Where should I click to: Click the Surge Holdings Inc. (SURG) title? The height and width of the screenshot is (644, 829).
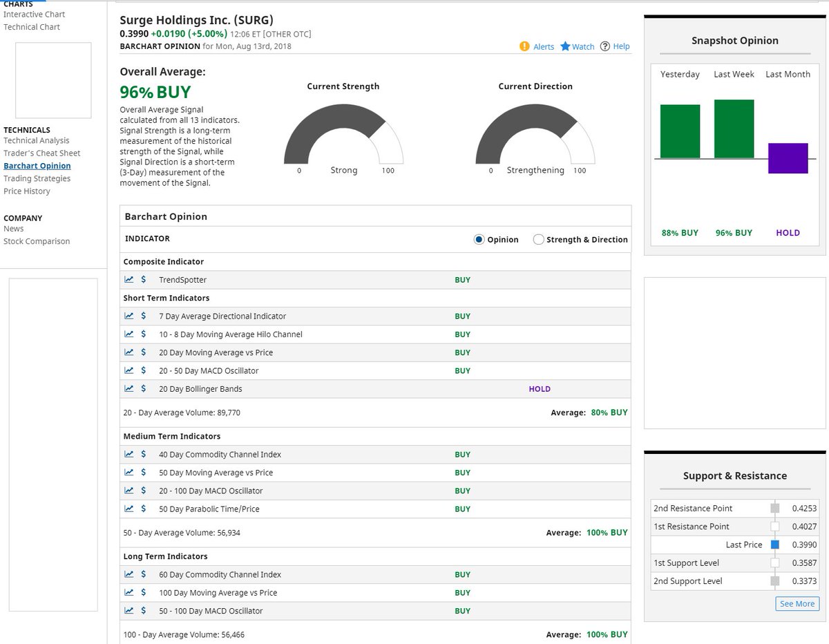coord(196,20)
